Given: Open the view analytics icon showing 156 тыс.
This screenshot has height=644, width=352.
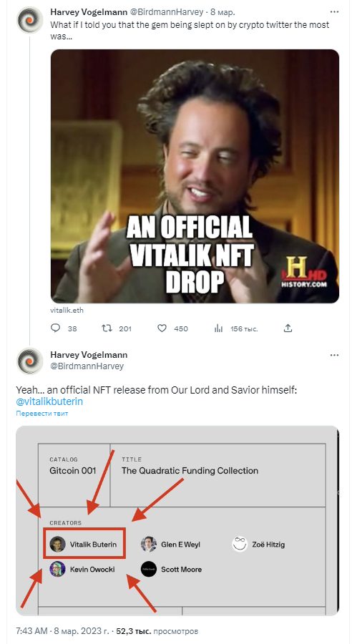Looking at the screenshot, I should click(218, 328).
